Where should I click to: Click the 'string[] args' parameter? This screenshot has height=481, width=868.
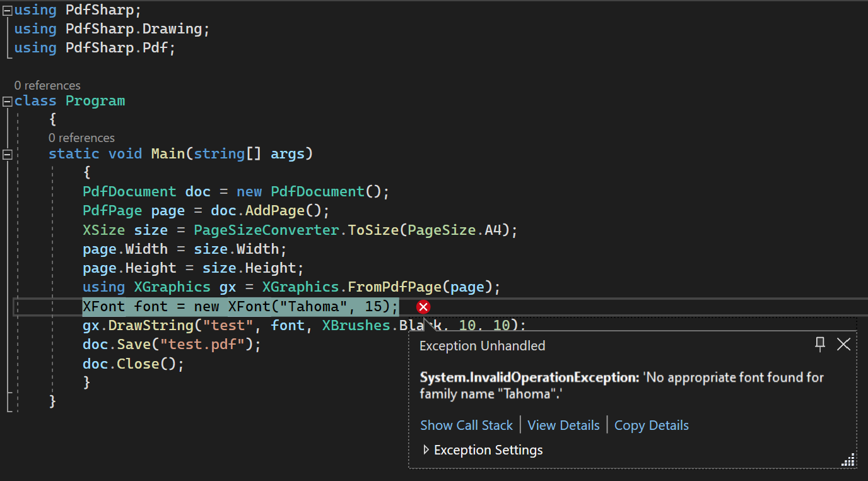(249, 153)
